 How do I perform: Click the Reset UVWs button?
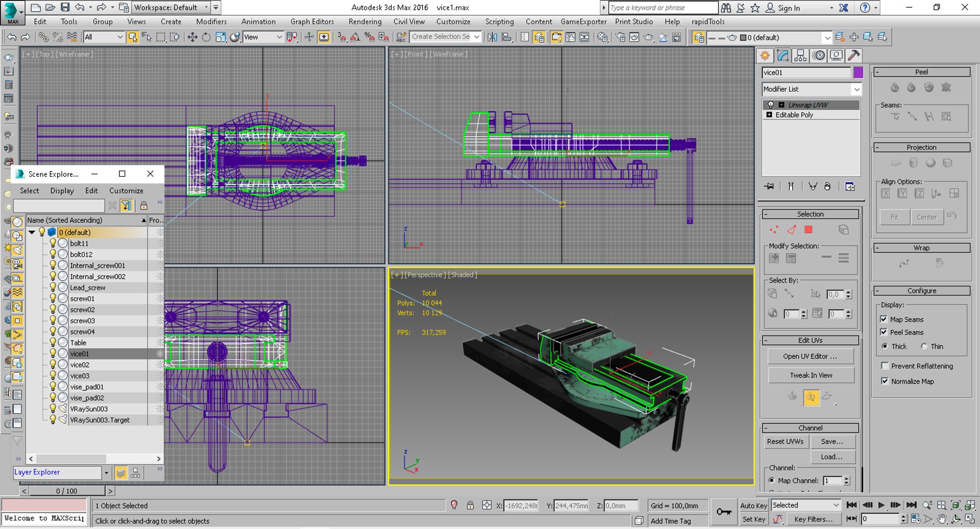point(785,441)
